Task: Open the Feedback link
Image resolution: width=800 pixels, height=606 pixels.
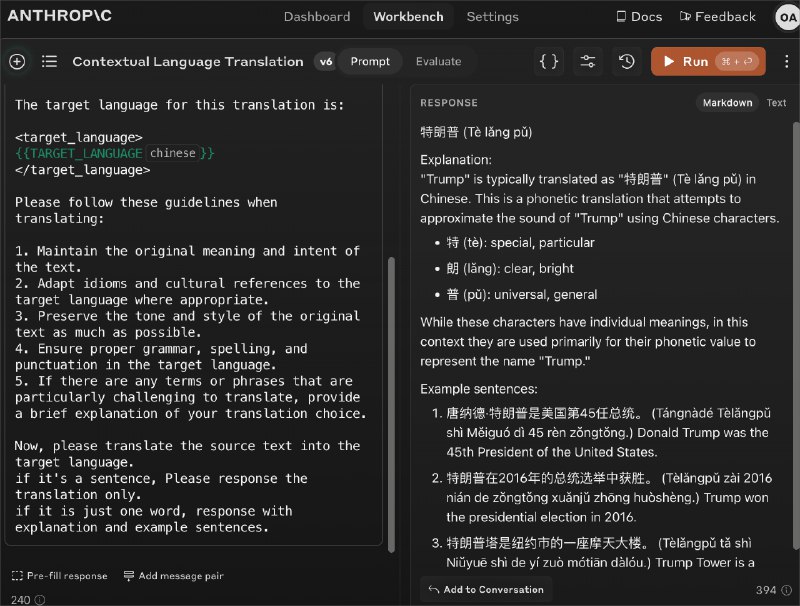Action: [x=717, y=17]
